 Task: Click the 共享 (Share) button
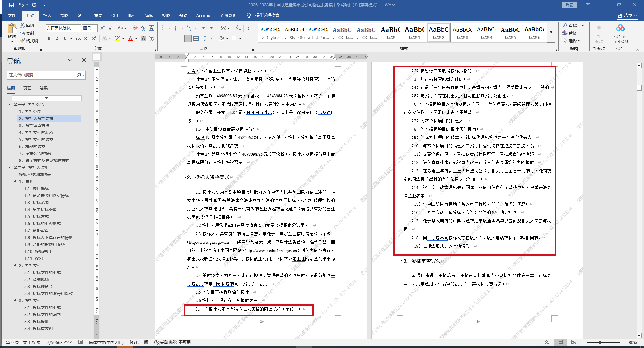[627, 15]
